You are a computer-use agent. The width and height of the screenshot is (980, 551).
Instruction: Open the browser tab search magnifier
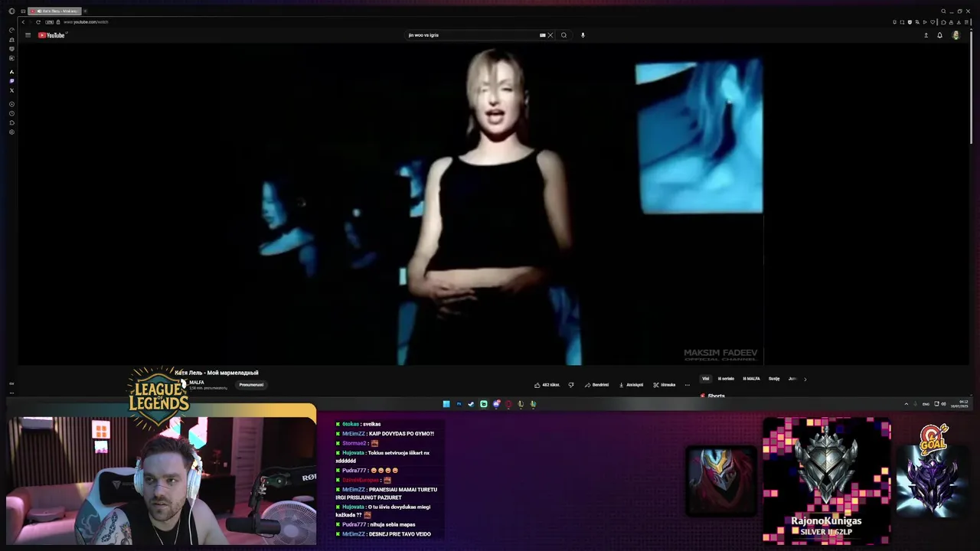point(943,11)
